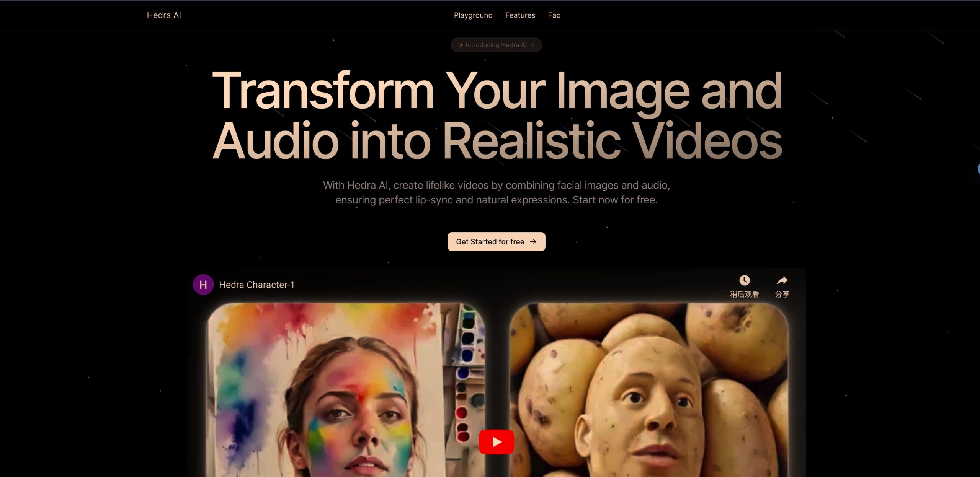Viewport: 980px width, 477px height.
Task: Open the Hedra Character-1 video title
Action: click(256, 285)
